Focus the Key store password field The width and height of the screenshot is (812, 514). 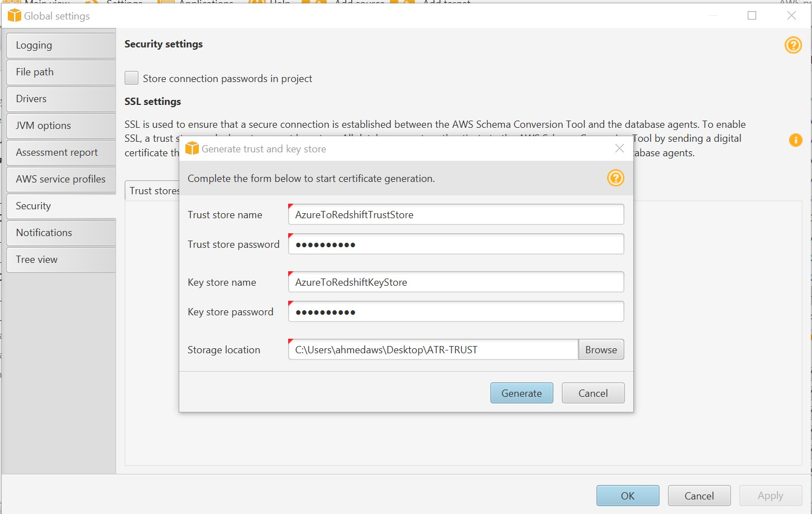point(456,312)
